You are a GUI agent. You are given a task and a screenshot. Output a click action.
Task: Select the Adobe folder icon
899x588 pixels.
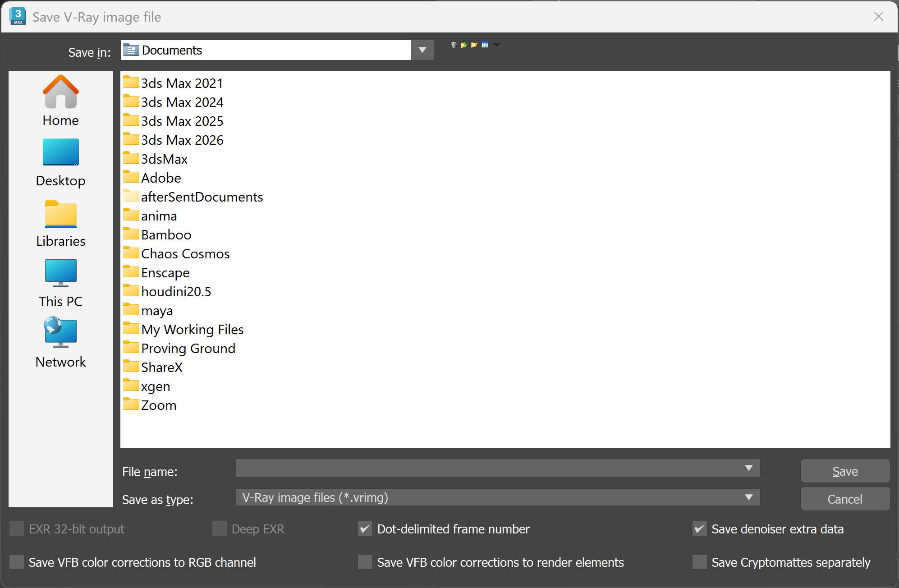pyautogui.click(x=131, y=177)
